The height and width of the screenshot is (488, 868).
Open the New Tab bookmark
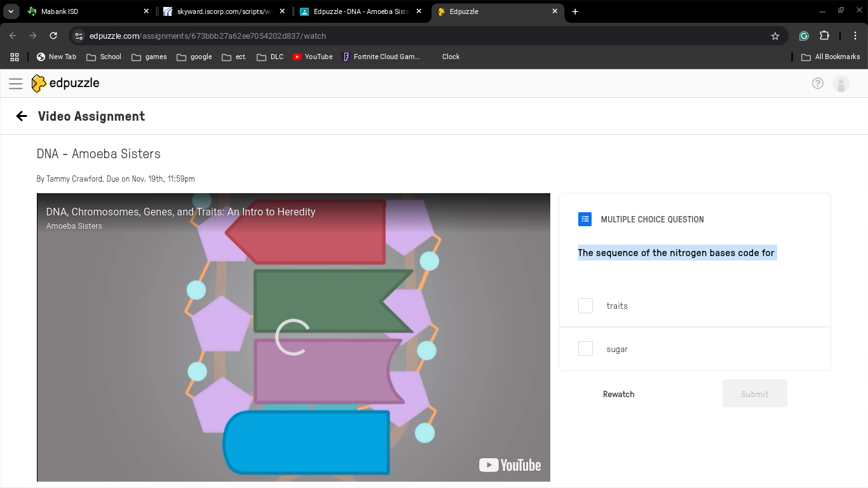click(57, 57)
